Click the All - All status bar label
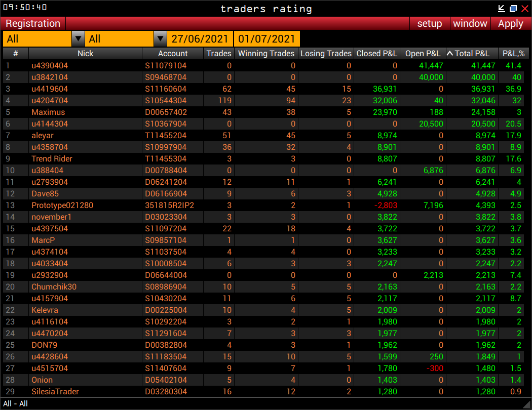This screenshot has width=532, height=410. pos(14,403)
